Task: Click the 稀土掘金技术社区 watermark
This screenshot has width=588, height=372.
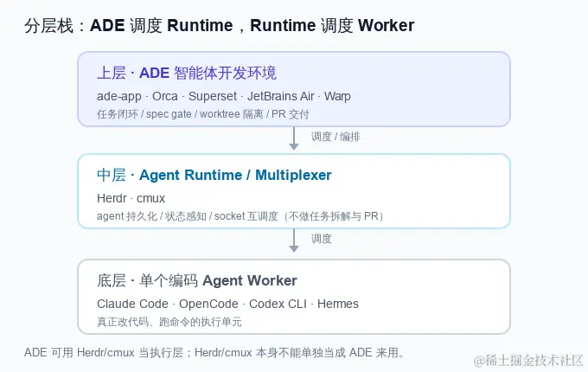Action: [x=528, y=361]
